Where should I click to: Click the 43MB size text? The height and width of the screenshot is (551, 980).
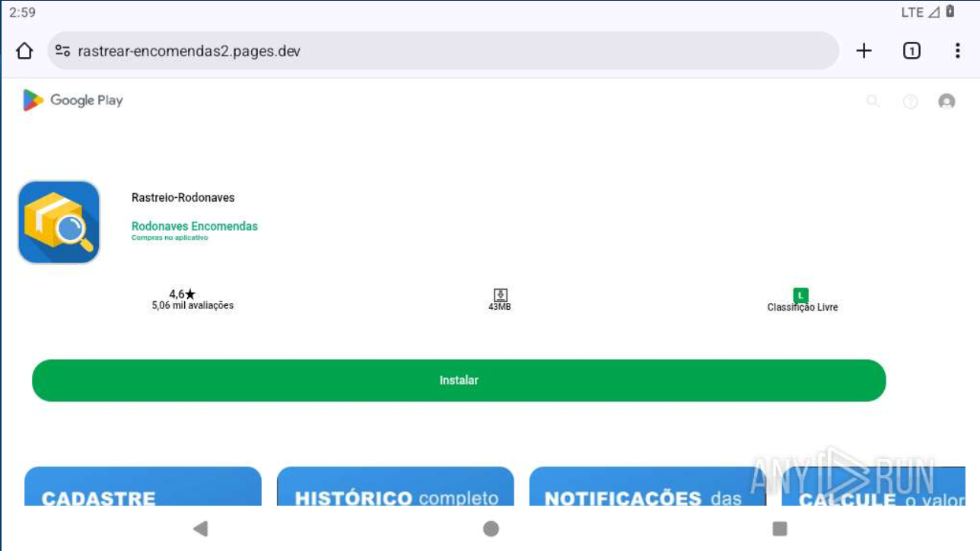pyautogui.click(x=500, y=307)
